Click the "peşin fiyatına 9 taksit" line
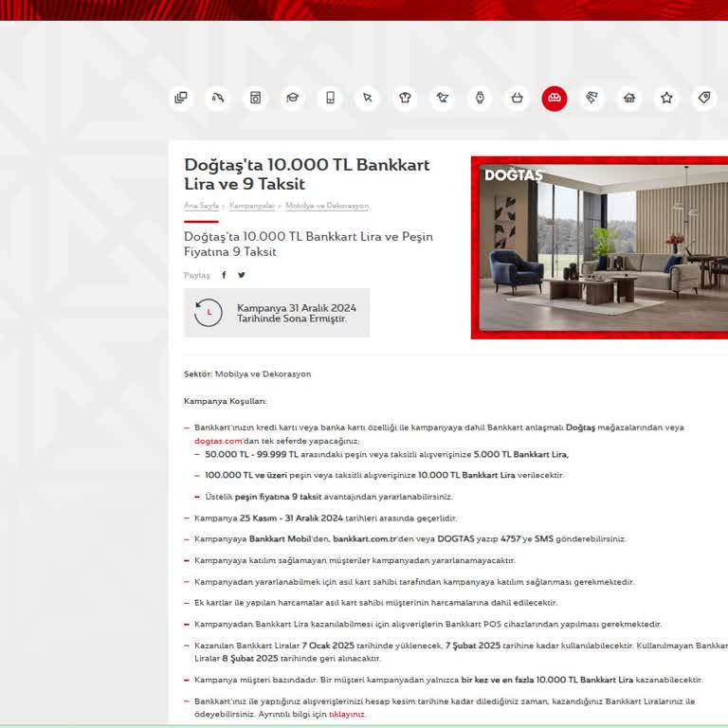This screenshot has height=728, width=728. pyautogui.click(x=329, y=497)
